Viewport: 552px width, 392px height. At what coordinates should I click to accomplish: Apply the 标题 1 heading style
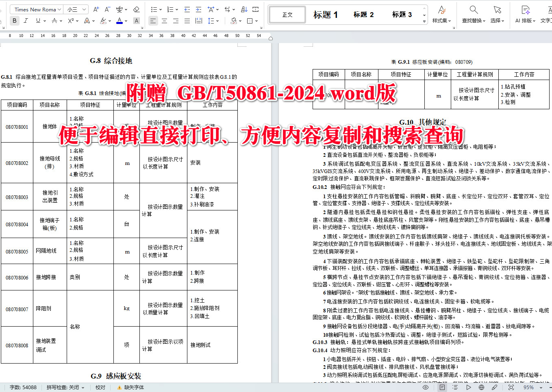click(325, 14)
